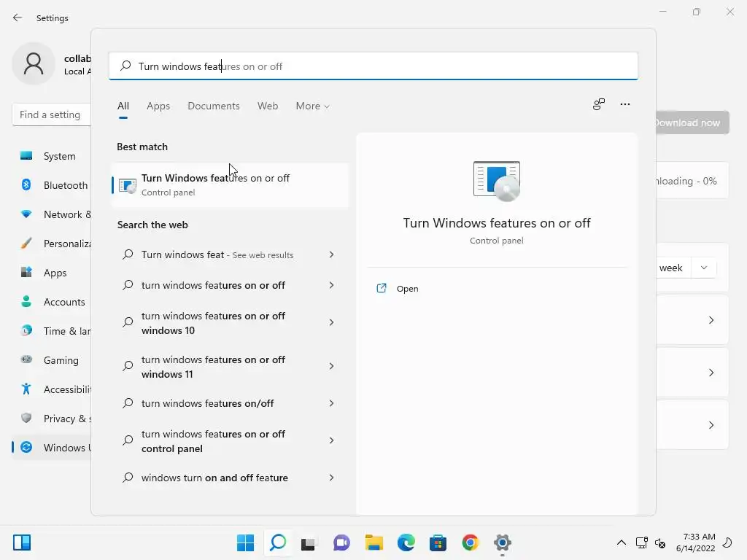Switch to the Web search tab
Image resolution: width=747 pixels, height=560 pixels.
tap(268, 106)
